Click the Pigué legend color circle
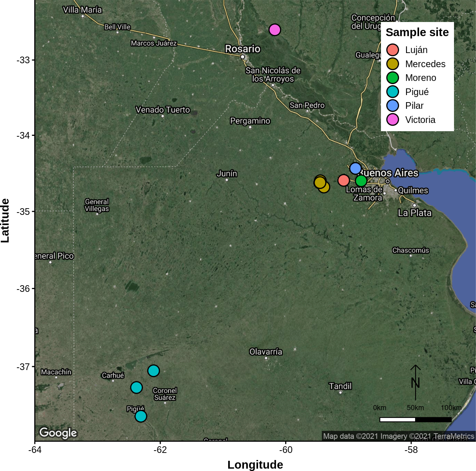Image resolution: width=476 pixels, height=471 pixels. [x=393, y=92]
